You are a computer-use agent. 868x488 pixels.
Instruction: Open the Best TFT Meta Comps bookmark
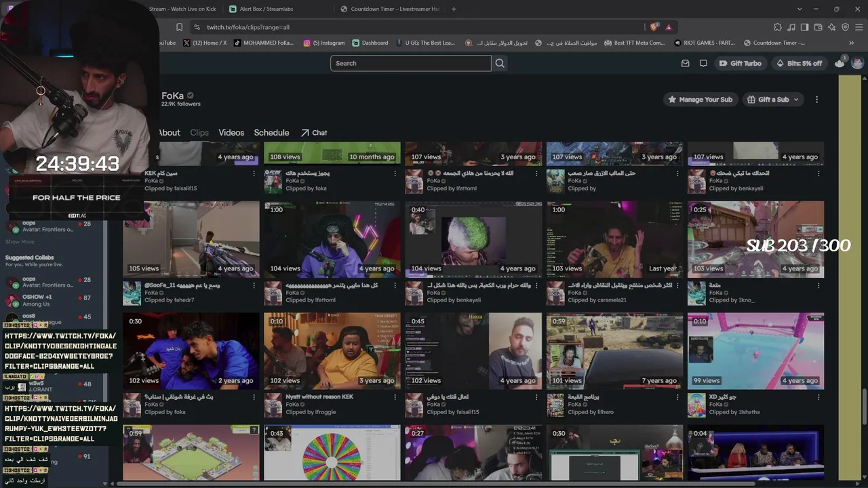click(634, 43)
